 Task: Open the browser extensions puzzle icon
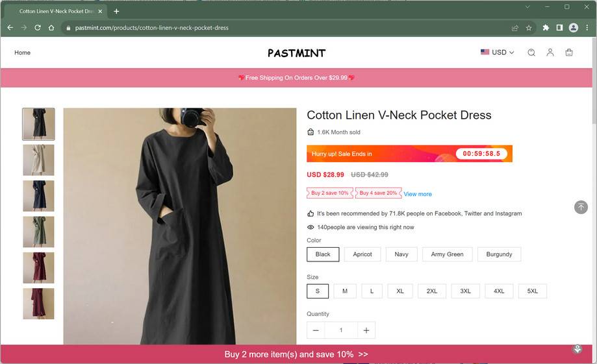(546, 28)
